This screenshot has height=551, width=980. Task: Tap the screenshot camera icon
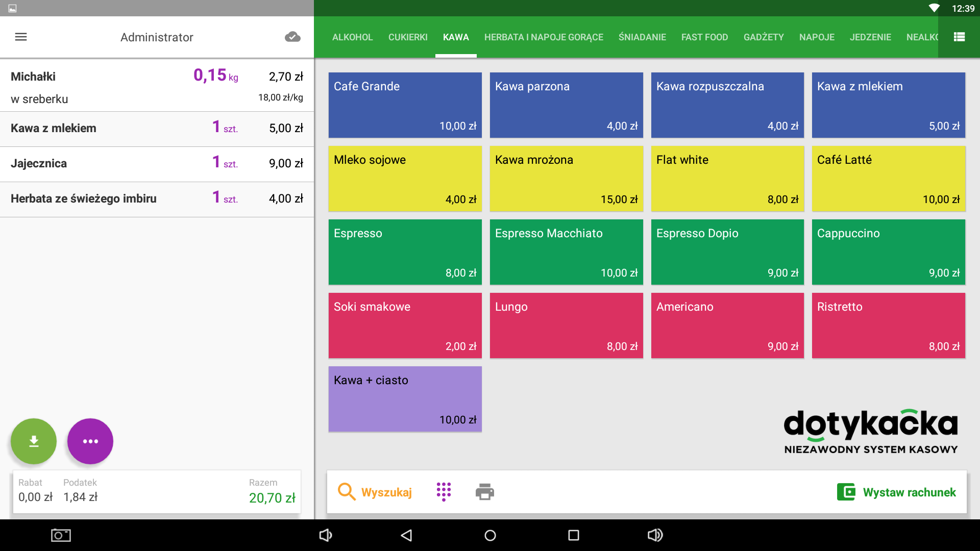[61, 535]
